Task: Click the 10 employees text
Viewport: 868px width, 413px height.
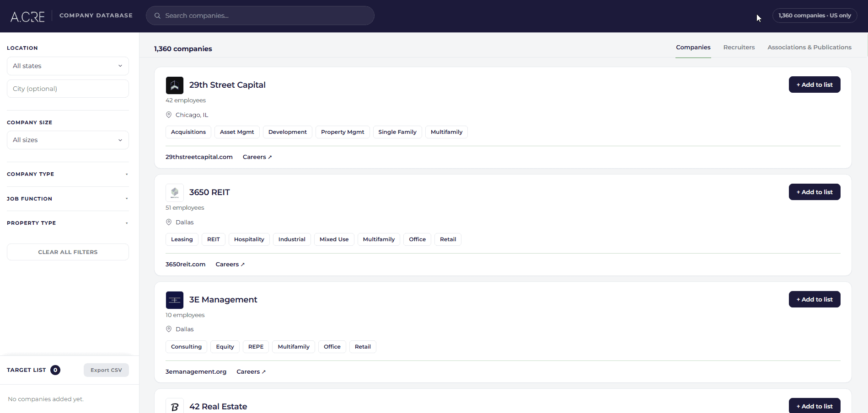Action: (185, 315)
